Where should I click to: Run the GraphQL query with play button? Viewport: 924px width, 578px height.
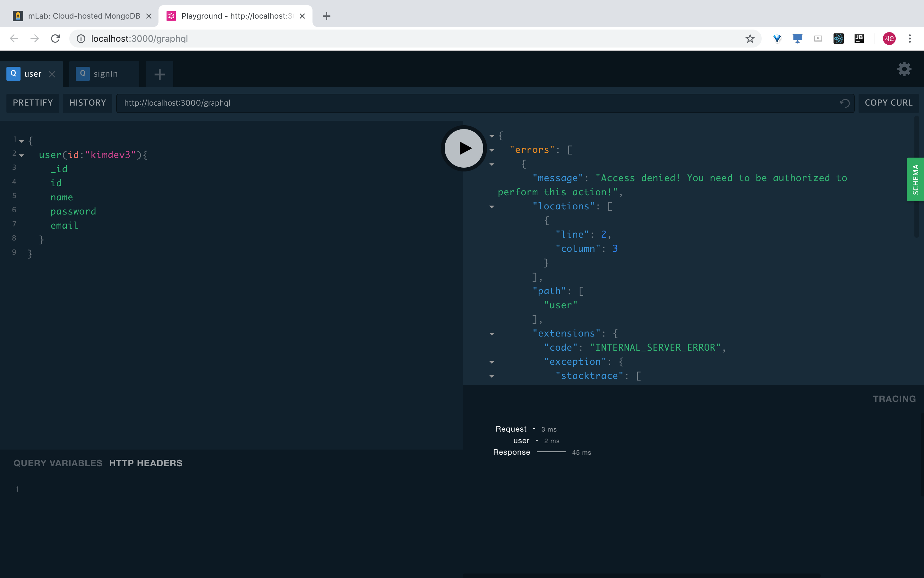pos(464,148)
